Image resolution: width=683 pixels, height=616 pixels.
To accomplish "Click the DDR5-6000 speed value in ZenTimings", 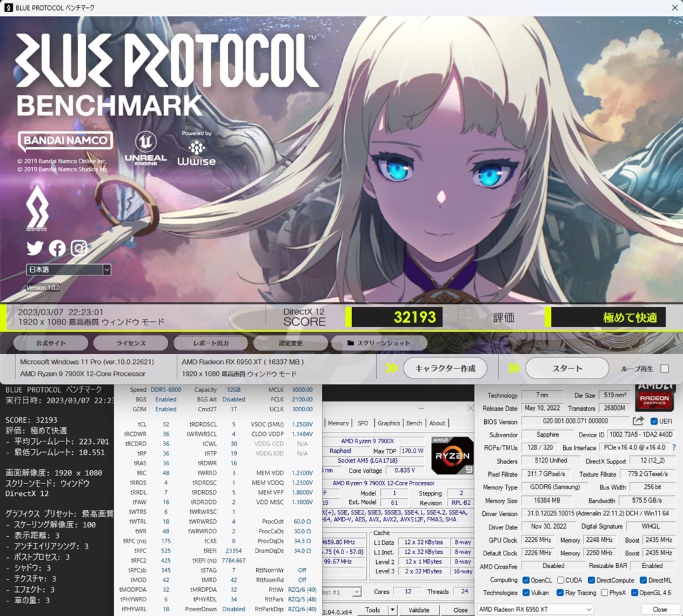I will [x=165, y=389].
